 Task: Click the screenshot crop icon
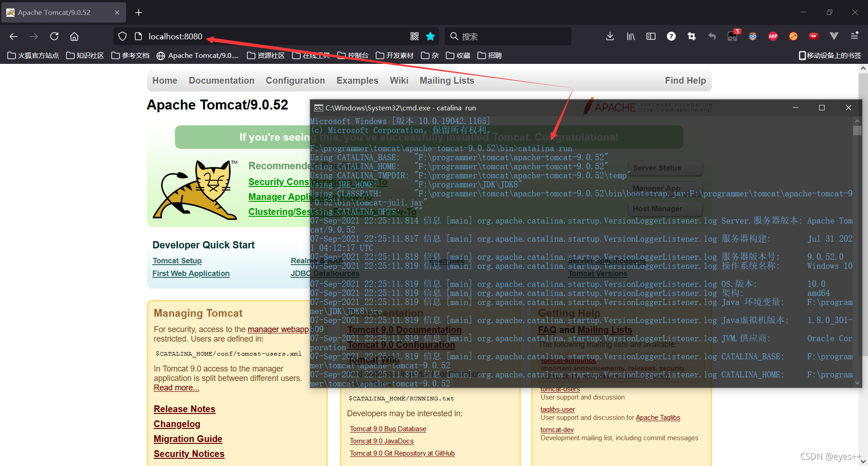692,36
